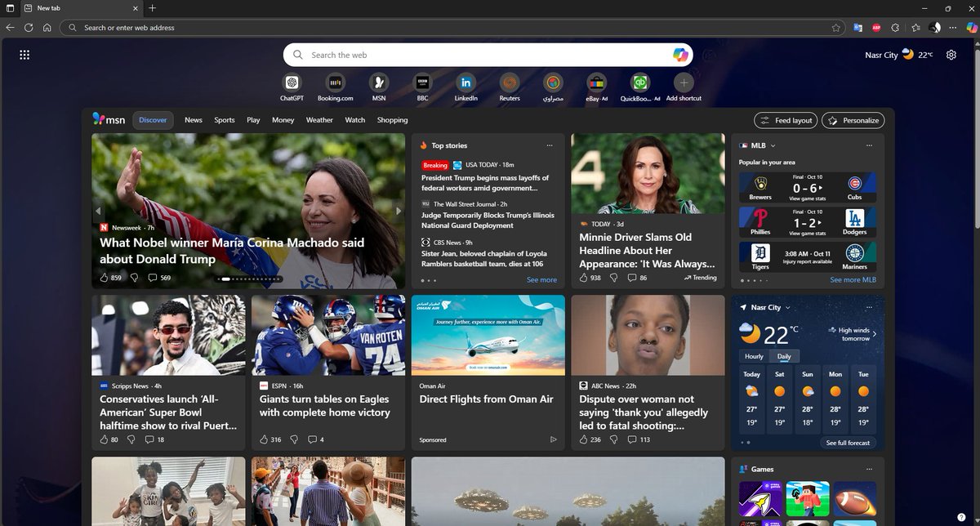
Task: Click See more MLB link
Action: [853, 279]
